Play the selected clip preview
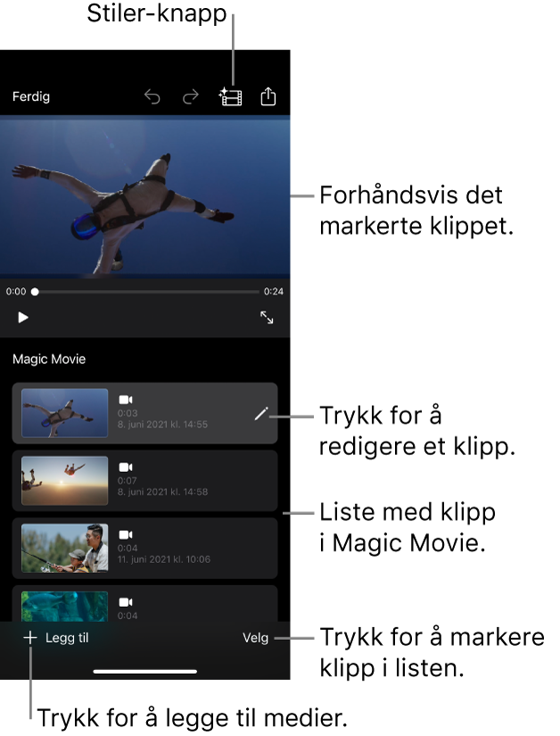Viewport: 560px width, 736px height. coord(23,318)
